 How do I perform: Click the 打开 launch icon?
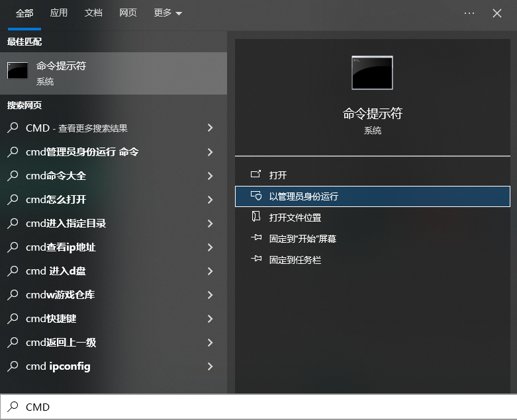[x=256, y=175]
